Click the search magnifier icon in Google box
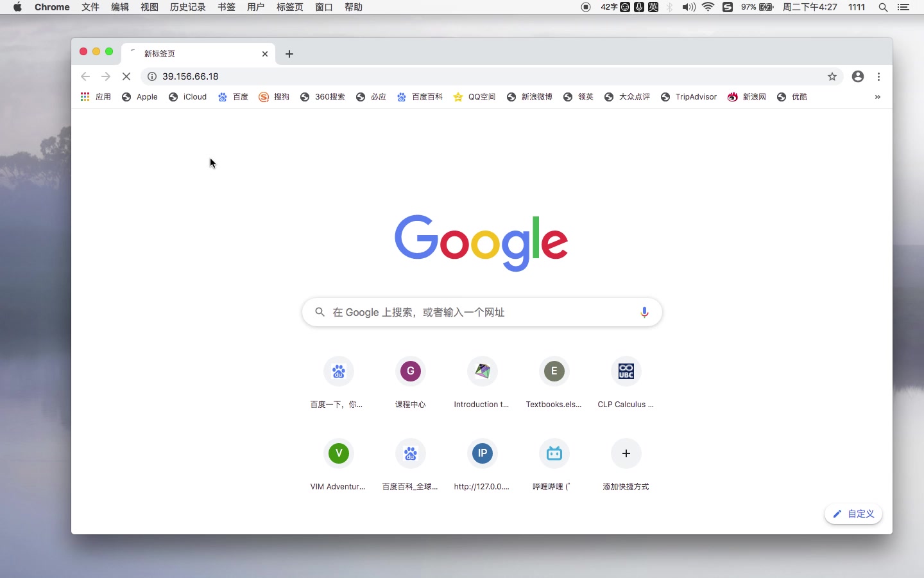924x578 pixels. click(320, 312)
